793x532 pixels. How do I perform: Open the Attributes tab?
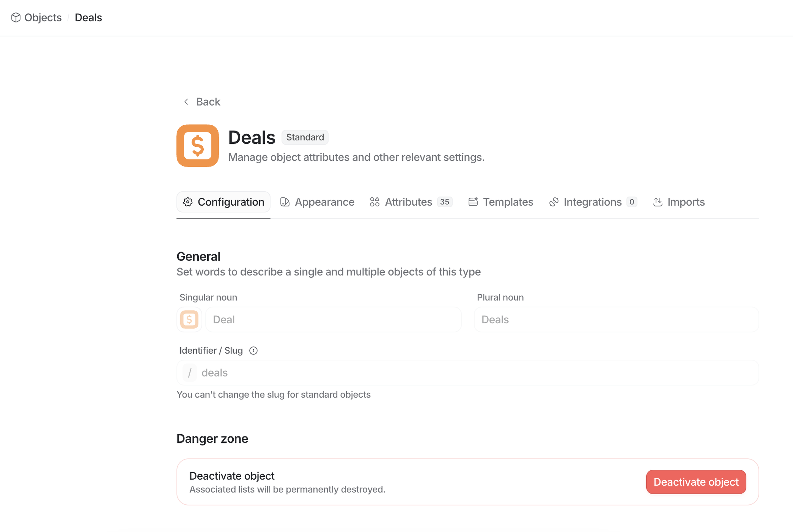pyautogui.click(x=408, y=202)
